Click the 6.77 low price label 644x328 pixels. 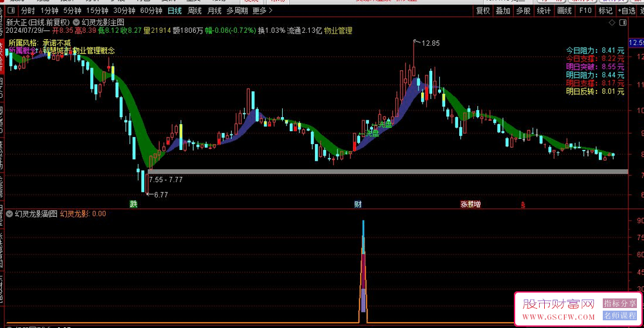tap(160, 195)
